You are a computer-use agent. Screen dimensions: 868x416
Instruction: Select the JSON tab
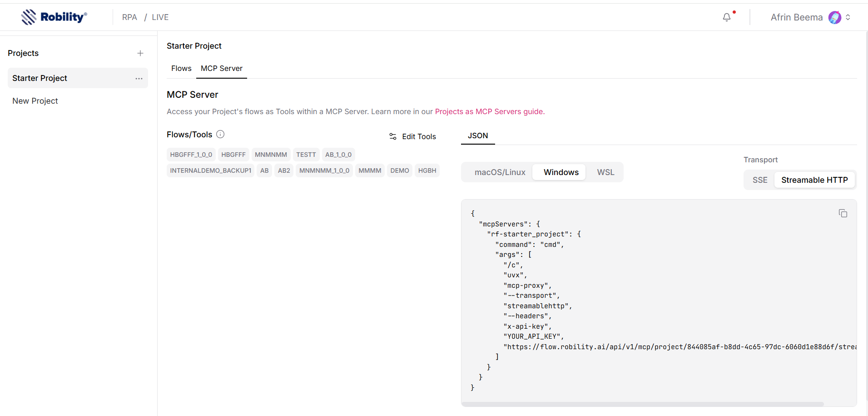(478, 135)
